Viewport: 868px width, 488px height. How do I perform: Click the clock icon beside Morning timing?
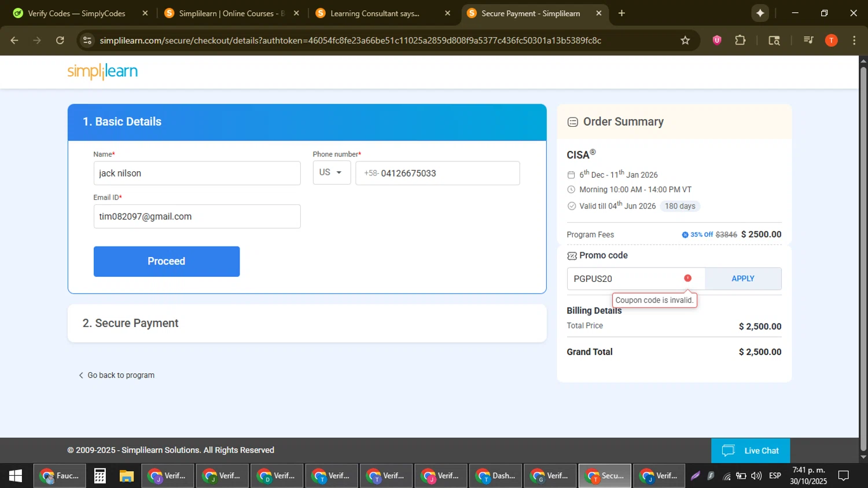pyautogui.click(x=571, y=190)
